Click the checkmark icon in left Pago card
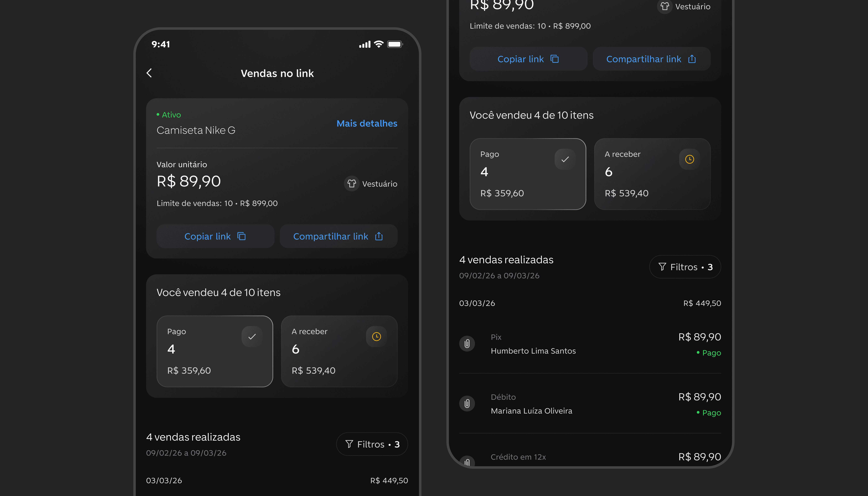This screenshot has height=496, width=868. pyautogui.click(x=252, y=337)
